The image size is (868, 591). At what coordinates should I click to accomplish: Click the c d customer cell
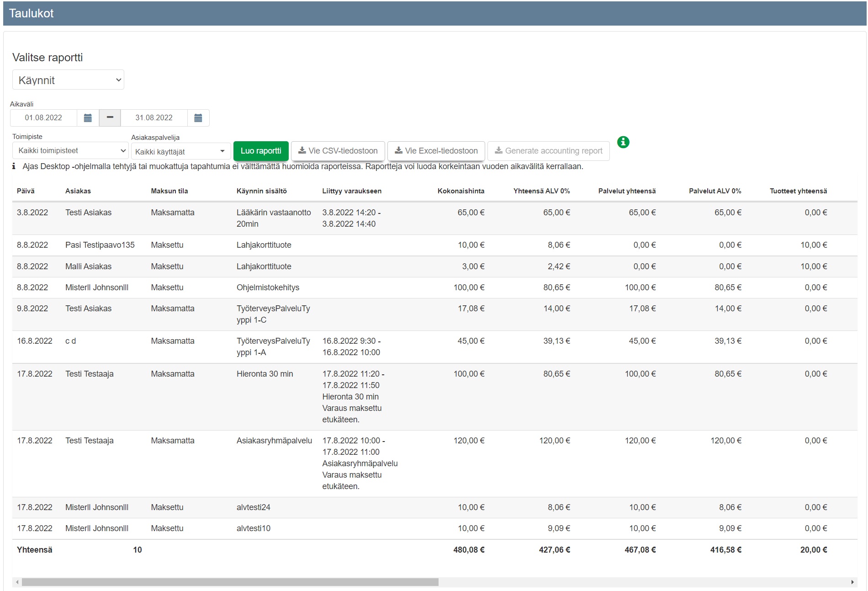[71, 341]
